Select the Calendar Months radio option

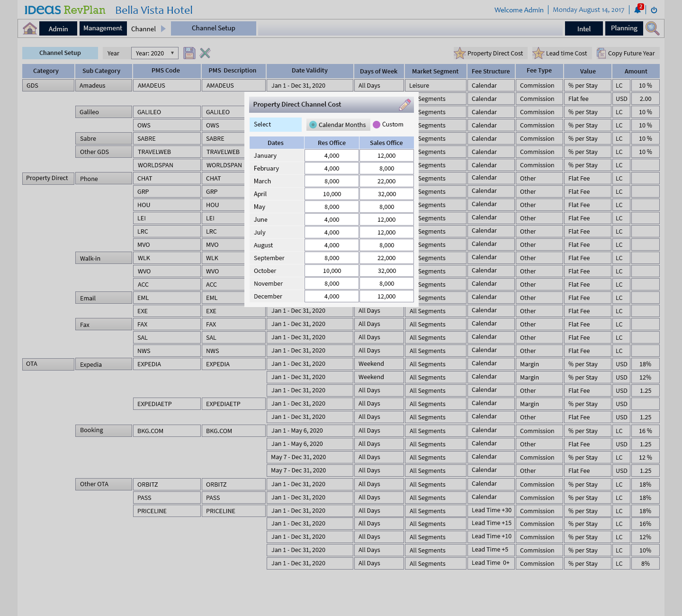(313, 125)
